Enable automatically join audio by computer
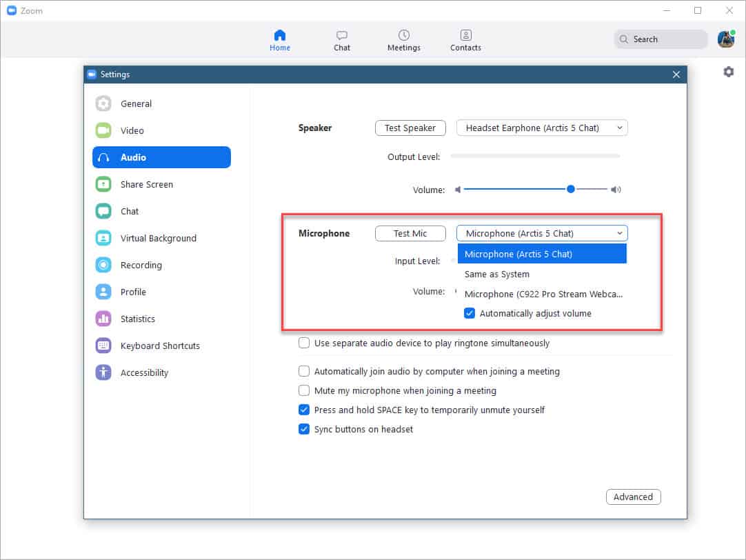 [303, 371]
